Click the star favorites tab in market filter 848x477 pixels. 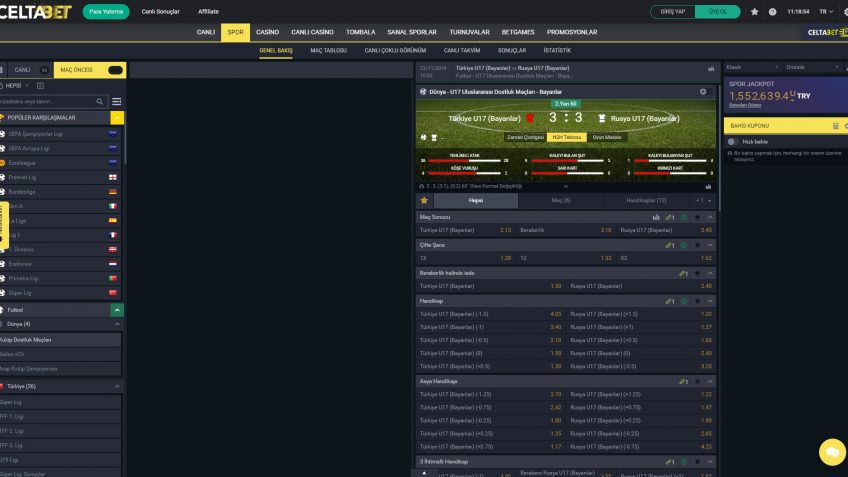point(424,200)
